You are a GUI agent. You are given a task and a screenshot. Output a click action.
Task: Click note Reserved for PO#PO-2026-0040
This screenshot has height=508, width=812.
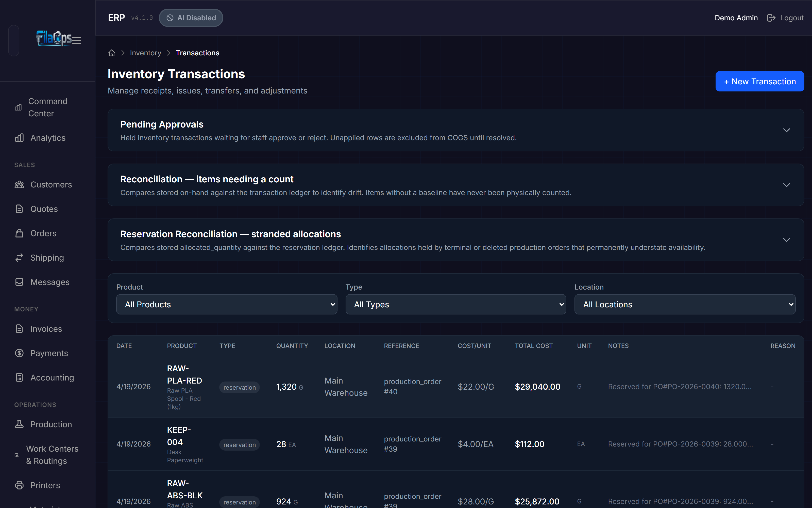coord(680,387)
